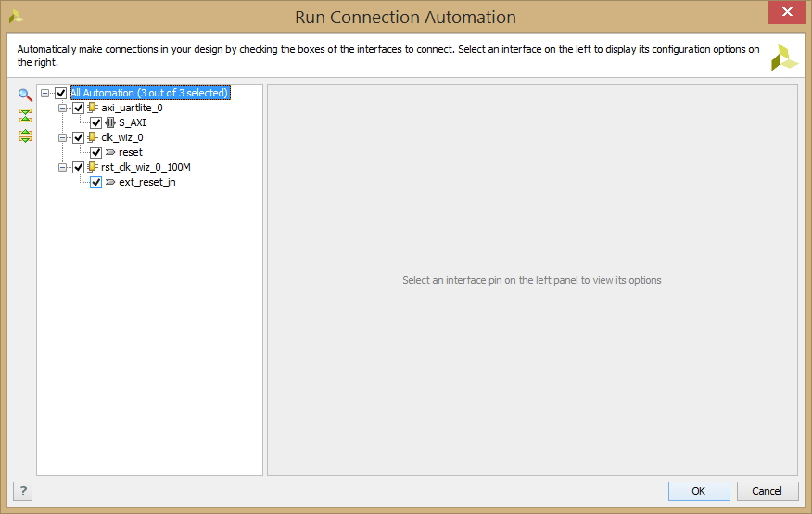The width and height of the screenshot is (812, 514).
Task: Select the clk_wiz_0 tree item
Action: tap(121, 137)
